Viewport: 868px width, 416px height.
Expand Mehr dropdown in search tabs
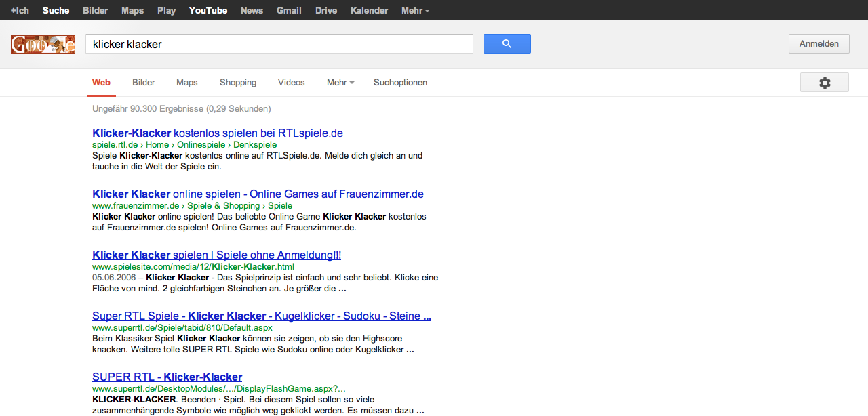(x=340, y=83)
